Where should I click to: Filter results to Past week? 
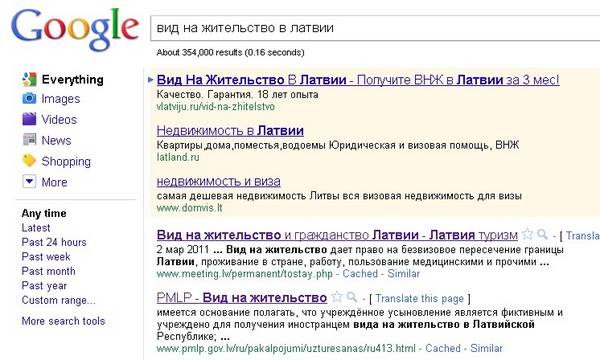click(x=46, y=257)
